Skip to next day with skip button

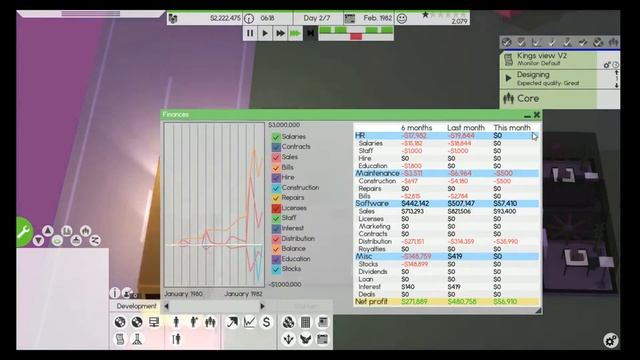pyautogui.click(x=310, y=33)
